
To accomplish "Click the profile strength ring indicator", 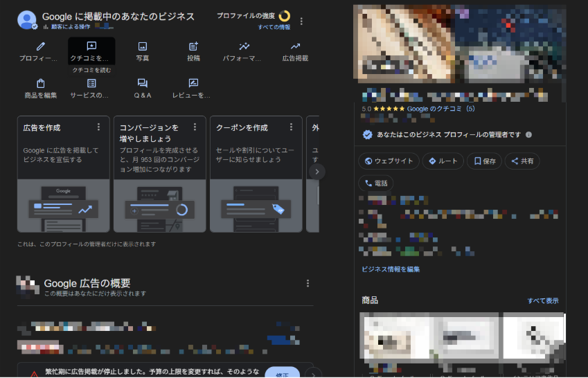I will pyautogui.click(x=285, y=16).
